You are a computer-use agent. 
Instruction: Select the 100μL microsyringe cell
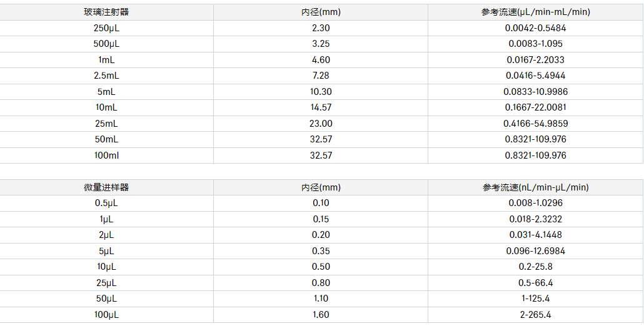(106, 315)
